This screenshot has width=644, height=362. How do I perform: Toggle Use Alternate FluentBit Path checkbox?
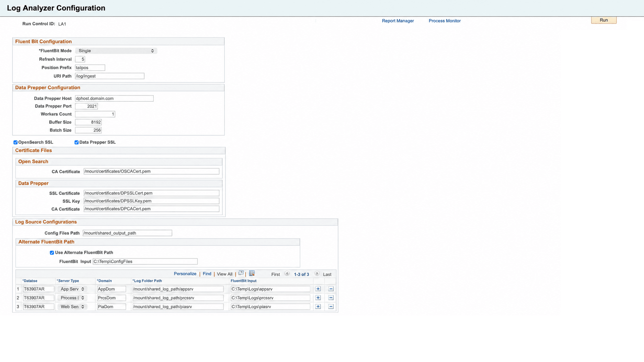click(52, 253)
